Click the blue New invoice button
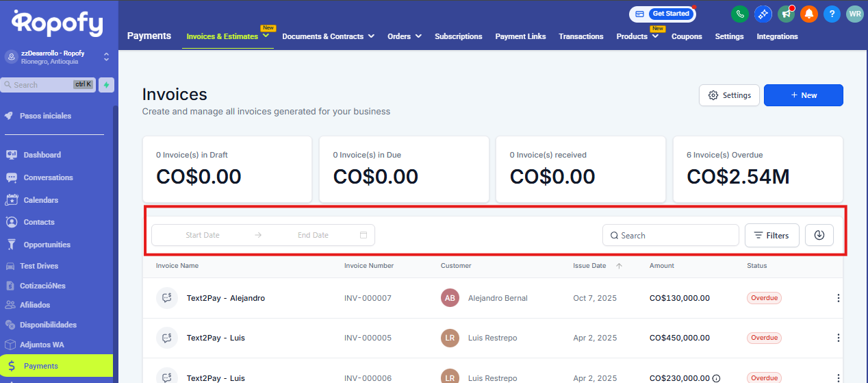 coord(803,95)
